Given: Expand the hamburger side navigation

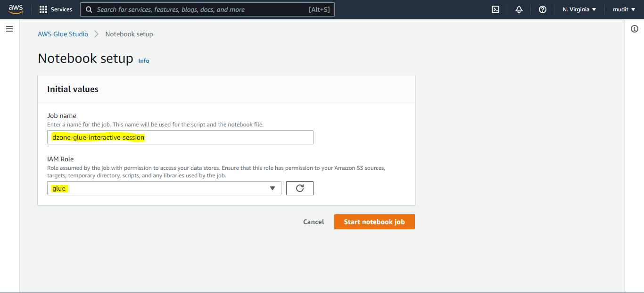Looking at the screenshot, I should click(x=9, y=29).
